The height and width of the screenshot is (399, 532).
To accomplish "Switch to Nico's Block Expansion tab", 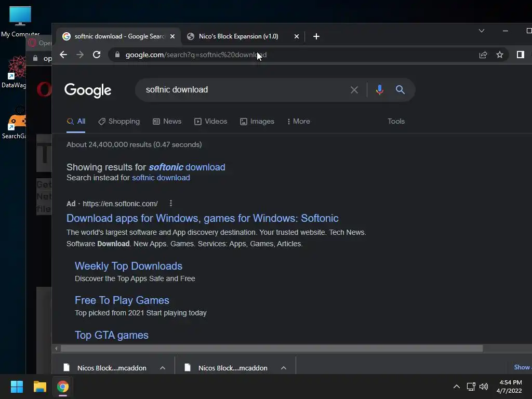I will [x=243, y=36].
